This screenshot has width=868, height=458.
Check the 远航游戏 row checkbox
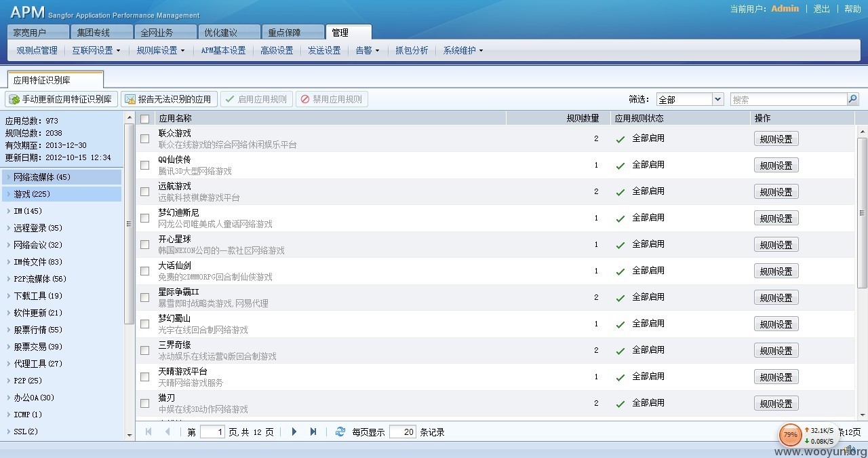pyautogui.click(x=144, y=191)
